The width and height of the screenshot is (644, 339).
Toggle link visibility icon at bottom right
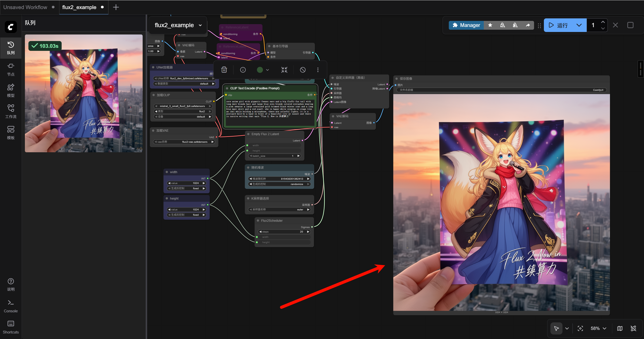633,328
